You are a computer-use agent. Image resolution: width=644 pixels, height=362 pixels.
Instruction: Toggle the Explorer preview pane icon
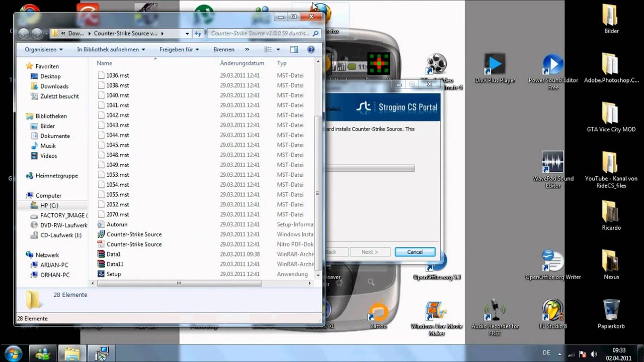tap(294, 49)
